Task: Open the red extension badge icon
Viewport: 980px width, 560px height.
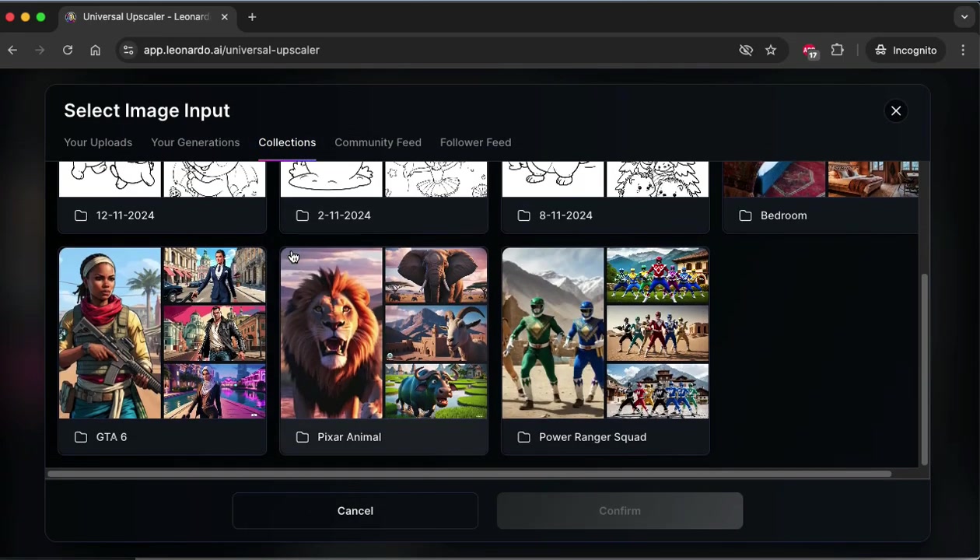Action: [x=810, y=51]
